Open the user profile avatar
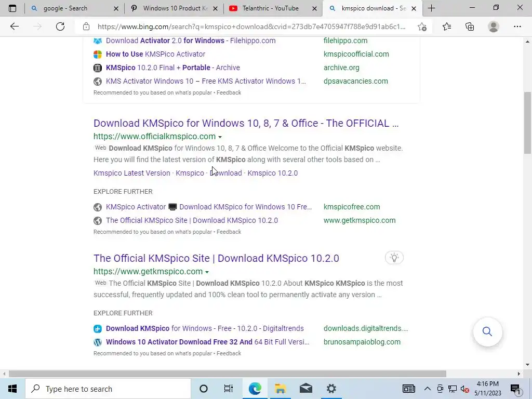 [494, 26]
